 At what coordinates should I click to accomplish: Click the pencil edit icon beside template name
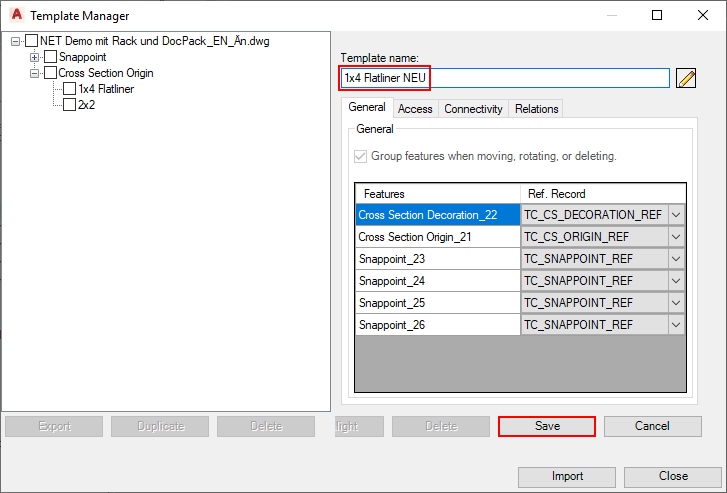point(686,78)
